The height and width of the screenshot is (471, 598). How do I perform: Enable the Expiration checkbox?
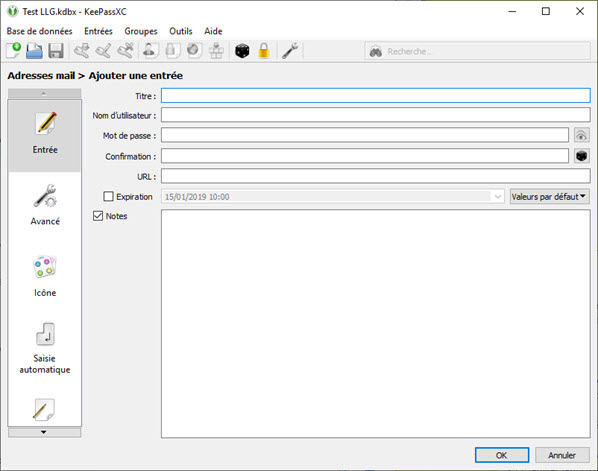[108, 196]
